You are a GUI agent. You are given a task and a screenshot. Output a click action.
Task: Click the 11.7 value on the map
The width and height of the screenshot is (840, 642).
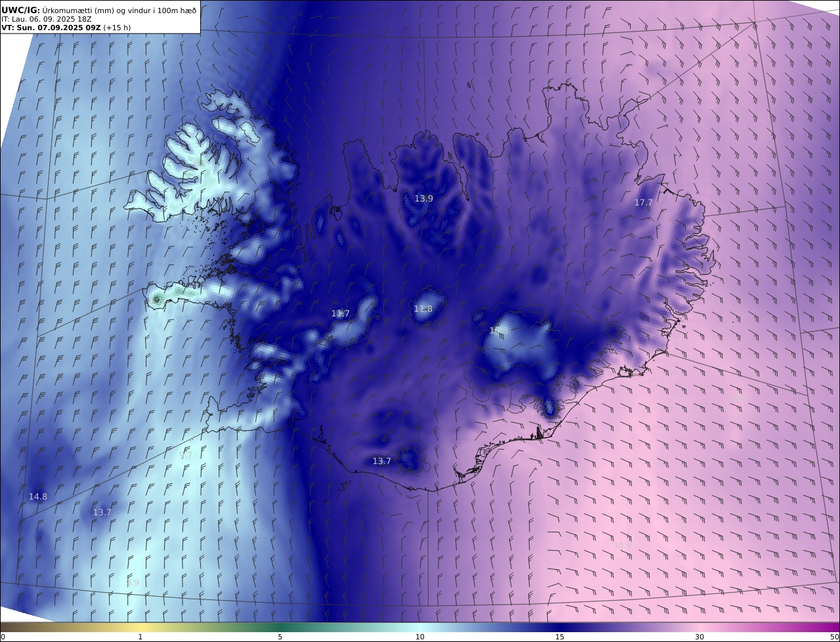click(x=341, y=313)
